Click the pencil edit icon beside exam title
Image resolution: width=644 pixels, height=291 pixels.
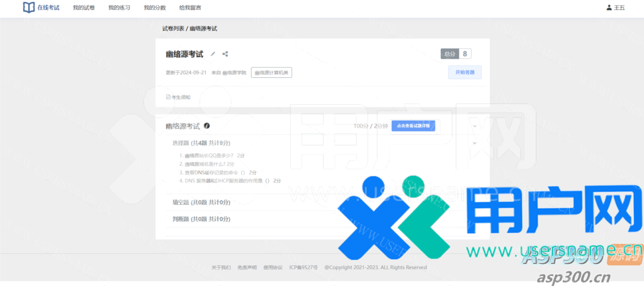tap(213, 54)
